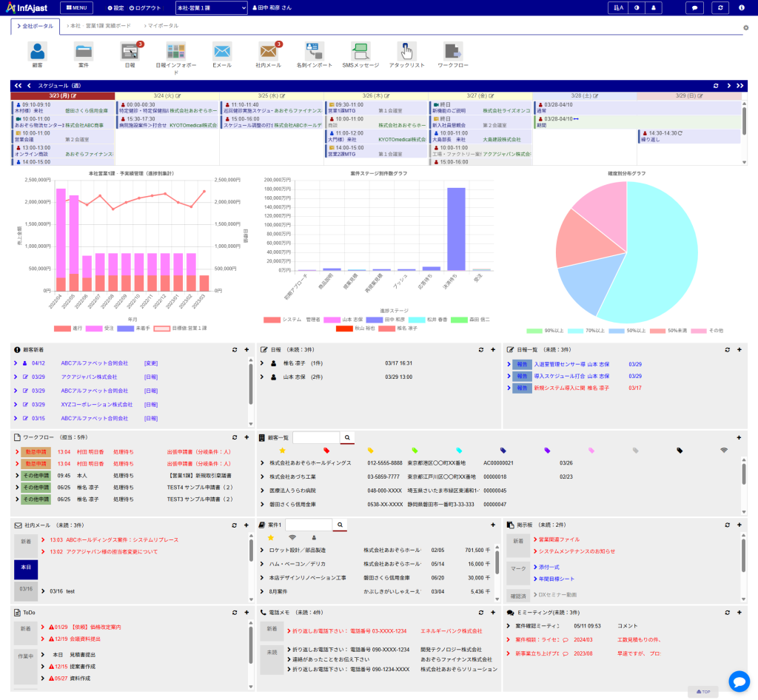Click the TOP button at page bottom
Viewport: 758px width, 700px height.
point(702,692)
